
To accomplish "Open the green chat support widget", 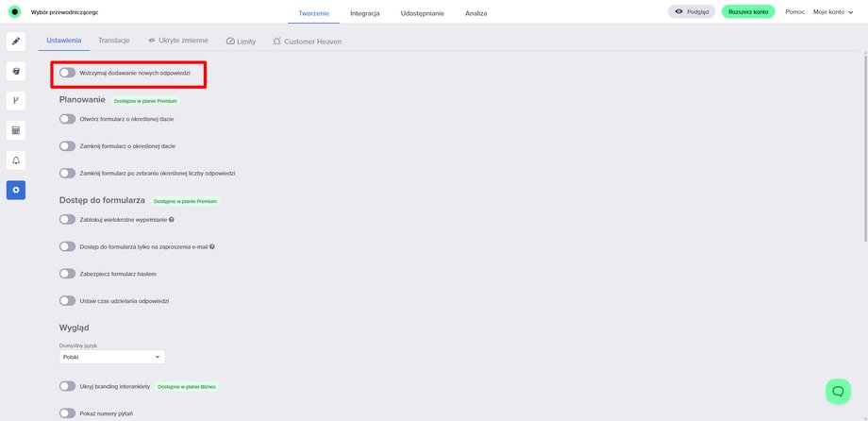I will (x=838, y=391).
